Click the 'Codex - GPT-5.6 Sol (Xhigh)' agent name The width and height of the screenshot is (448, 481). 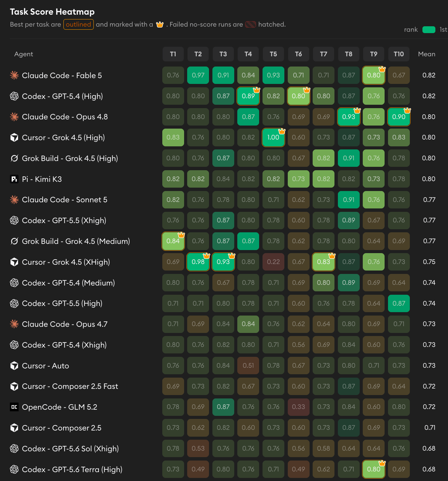click(70, 449)
